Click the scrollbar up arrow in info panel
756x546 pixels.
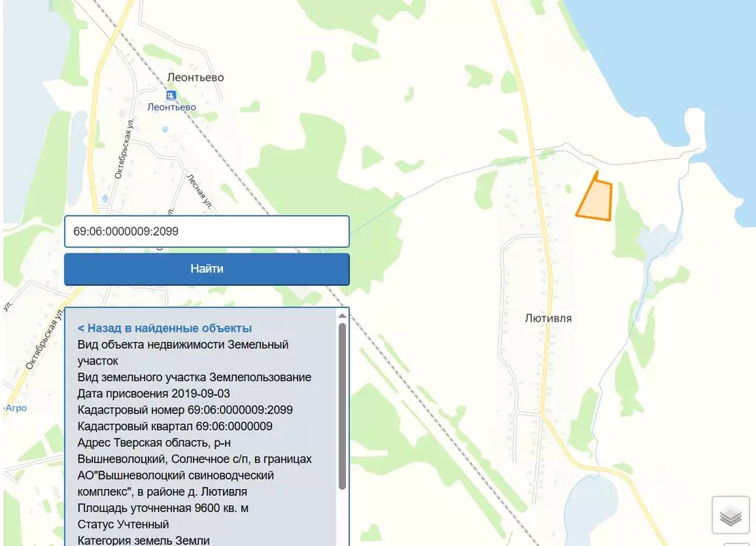click(x=342, y=316)
